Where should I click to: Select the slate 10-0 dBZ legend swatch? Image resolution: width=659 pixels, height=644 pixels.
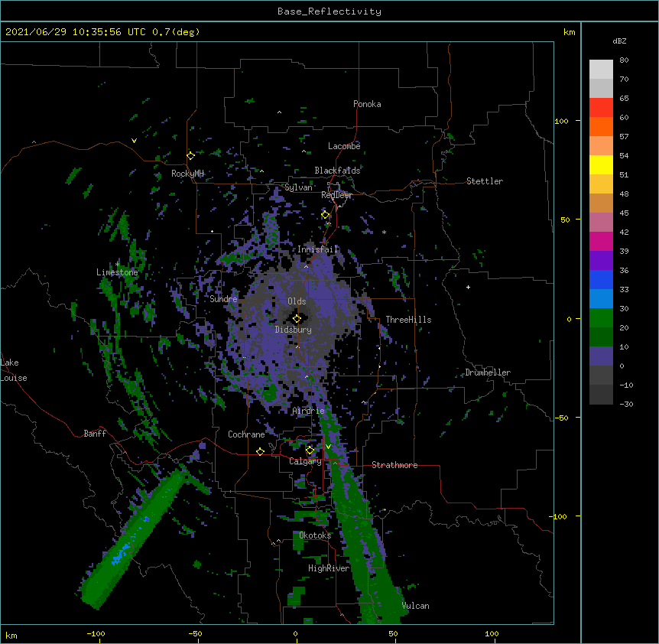(x=601, y=356)
